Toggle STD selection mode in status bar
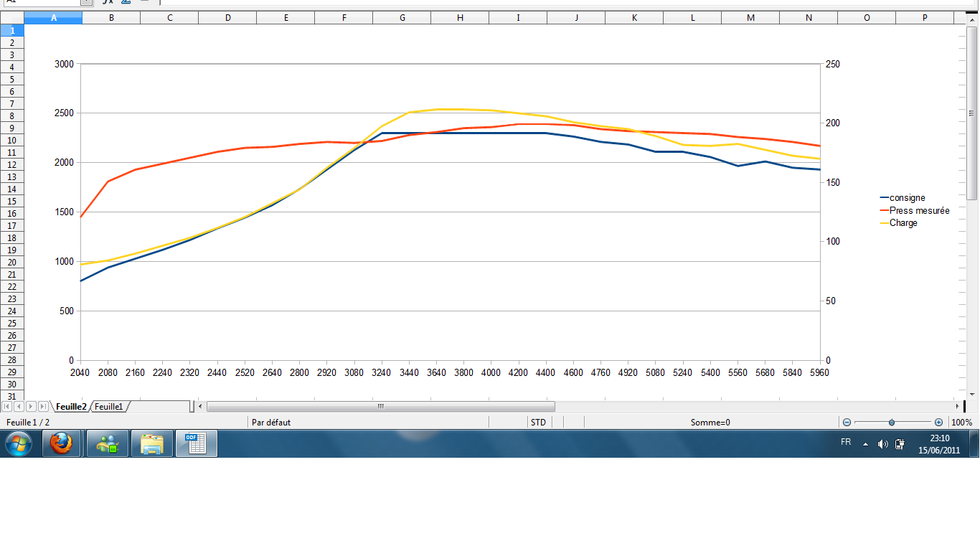This screenshot has height=551, width=980. [537, 423]
